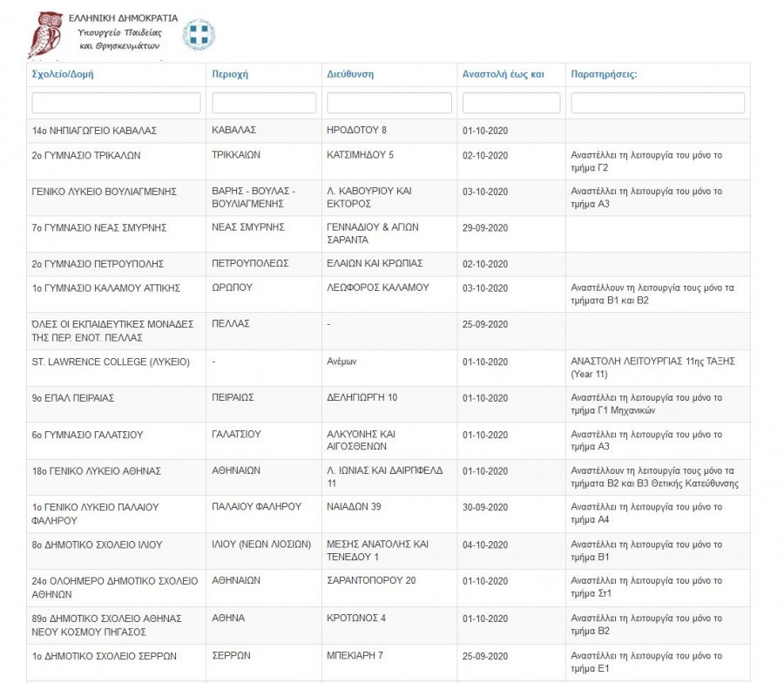Focus the Παρατηρήσεις filter input field
This screenshot has height=683, width=784.
click(x=658, y=103)
